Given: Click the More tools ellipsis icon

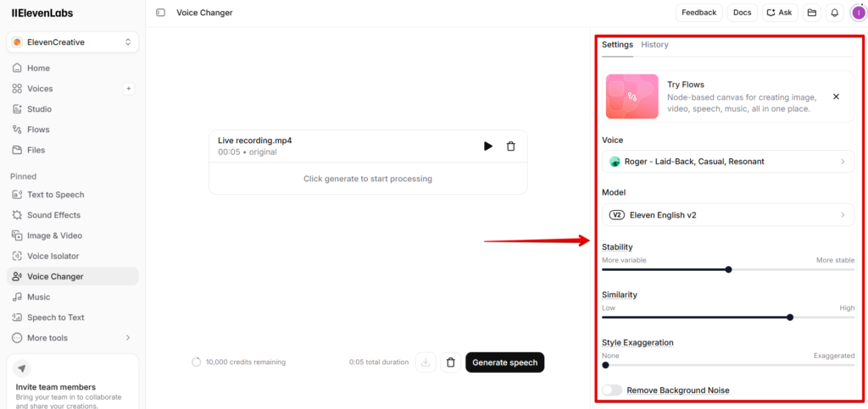Looking at the screenshot, I should point(17,338).
